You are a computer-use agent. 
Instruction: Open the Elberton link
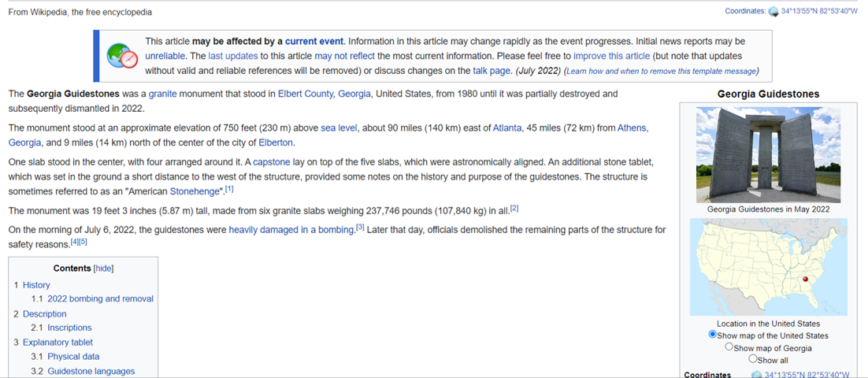click(x=276, y=143)
